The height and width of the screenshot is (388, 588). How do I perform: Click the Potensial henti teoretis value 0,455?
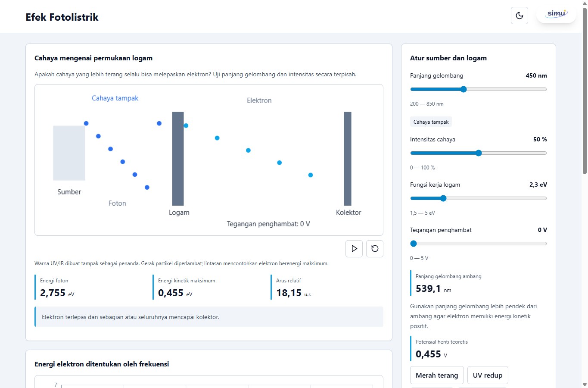click(428, 354)
